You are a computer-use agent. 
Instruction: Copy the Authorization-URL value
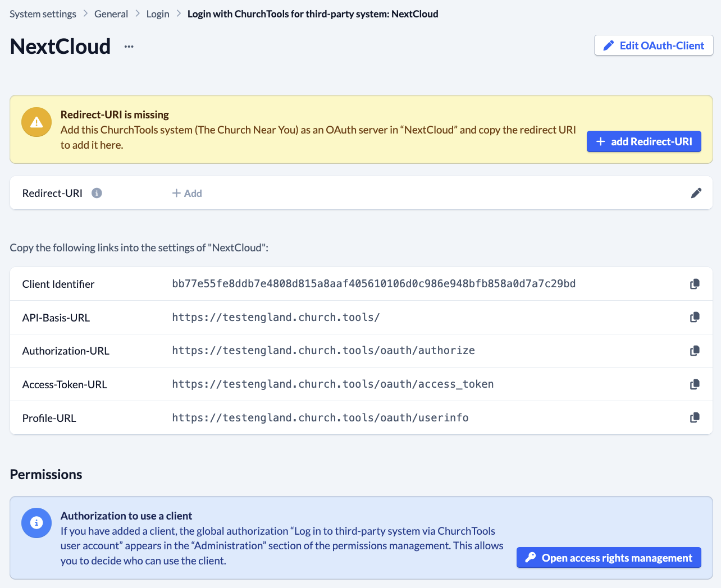pyautogui.click(x=695, y=351)
